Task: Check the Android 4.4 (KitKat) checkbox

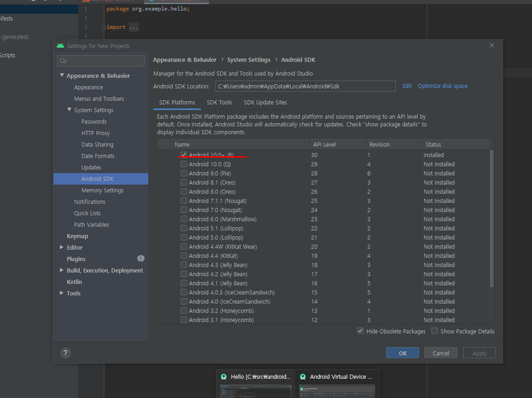Action: (x=184, y=256)
